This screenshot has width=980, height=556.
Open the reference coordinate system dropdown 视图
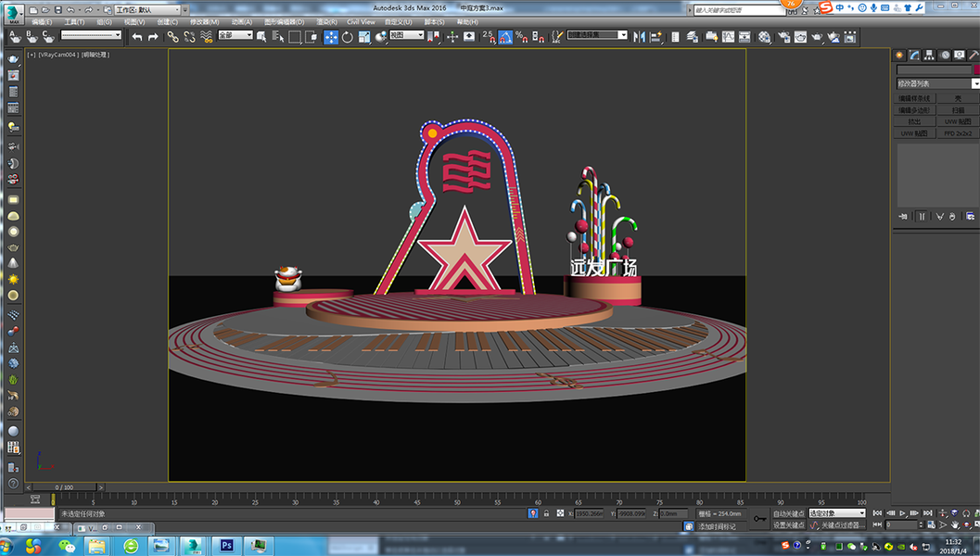point(407,35)
